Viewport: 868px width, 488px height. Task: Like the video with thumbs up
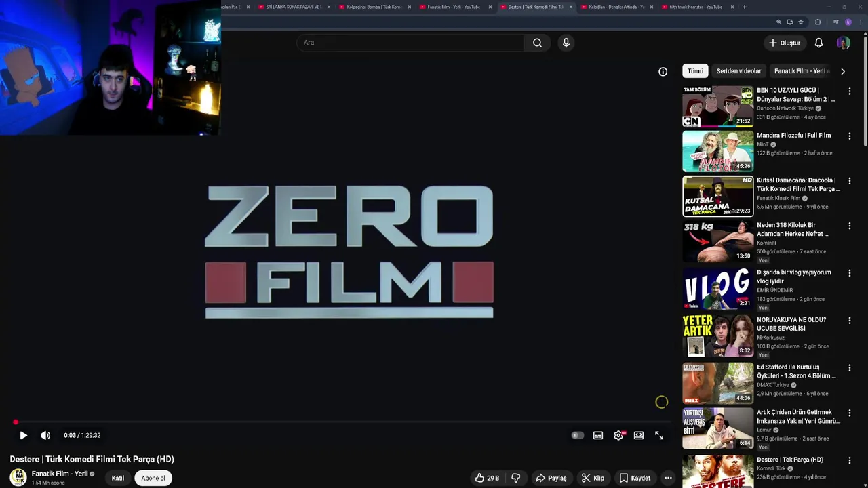(x=487, y=478)
